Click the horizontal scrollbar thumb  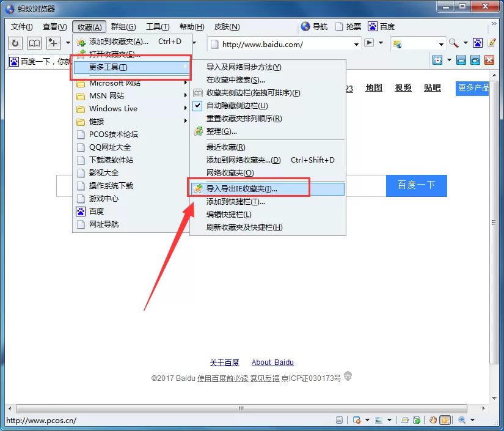pos(241,408)
